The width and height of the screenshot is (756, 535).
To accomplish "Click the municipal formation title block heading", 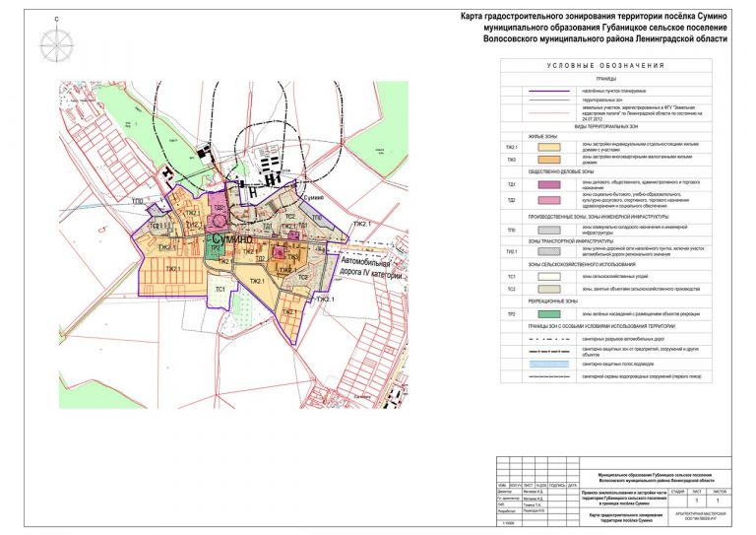I will [x=657, y=478].
